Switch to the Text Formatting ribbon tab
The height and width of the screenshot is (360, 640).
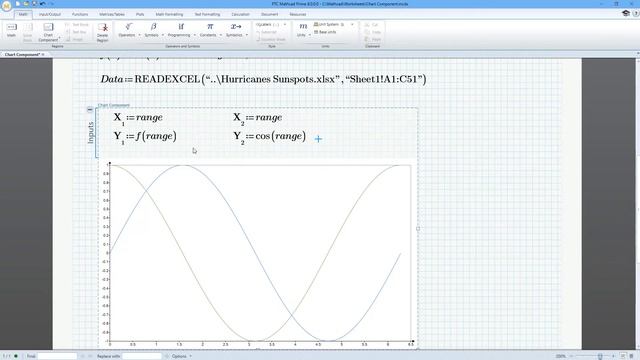click(207, 14)
